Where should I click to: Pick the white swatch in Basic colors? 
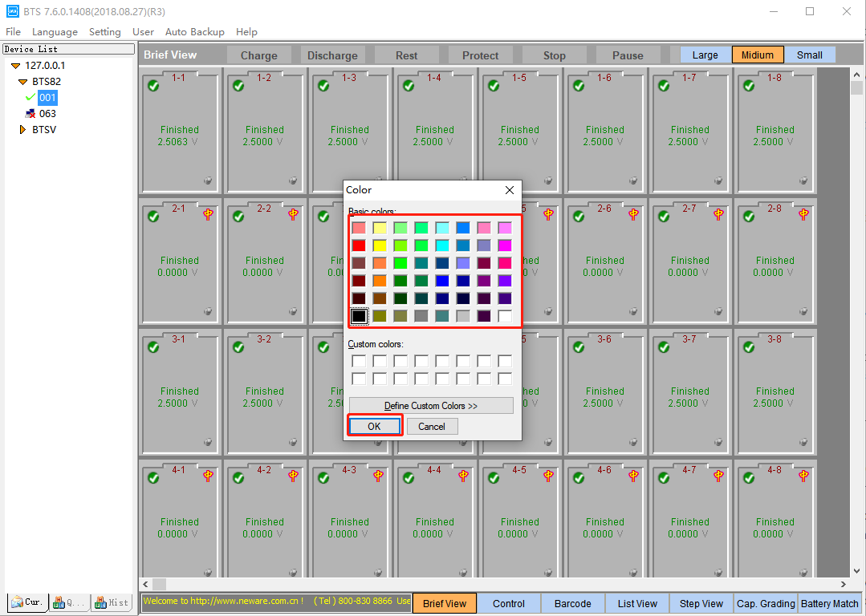pyautogui.click(x=504, y=316)
